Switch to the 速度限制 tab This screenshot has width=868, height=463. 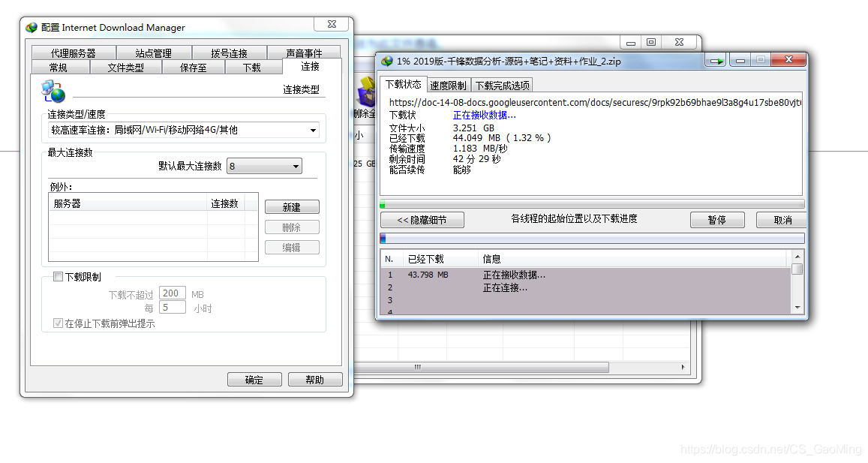coord(448,85)
